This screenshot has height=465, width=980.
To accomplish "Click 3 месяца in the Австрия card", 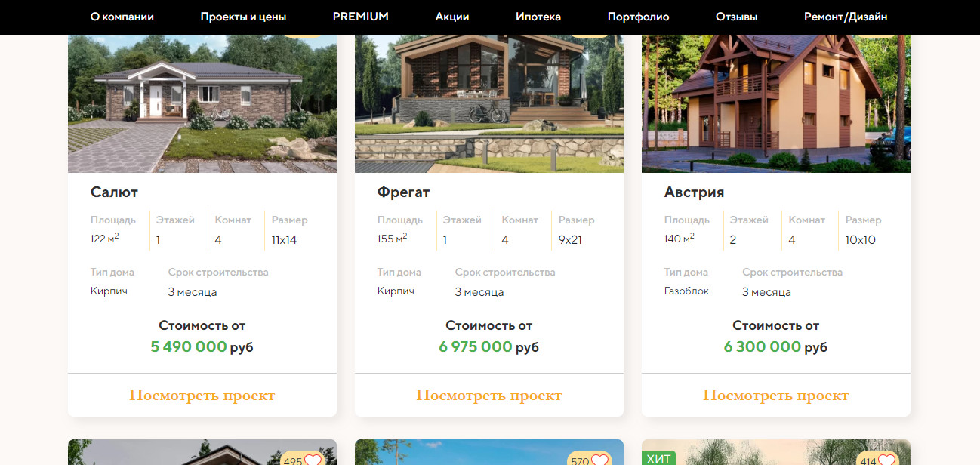I will 766,292.
